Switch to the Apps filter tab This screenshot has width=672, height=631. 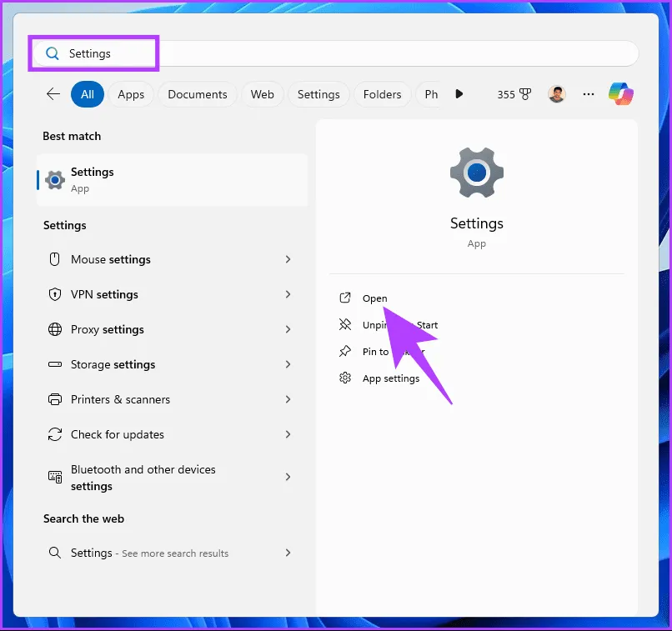(x=131, y=94)
